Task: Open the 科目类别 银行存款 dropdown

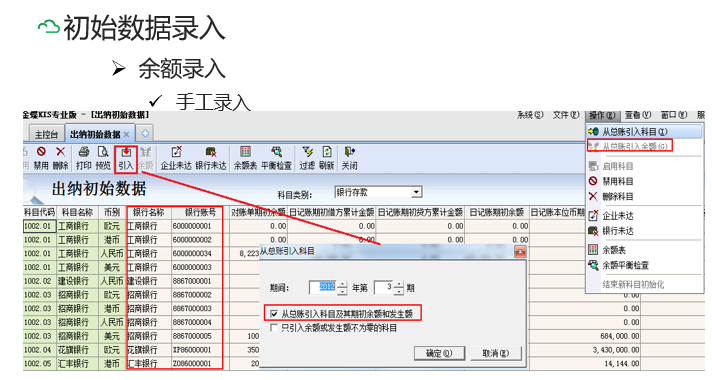Action: (x=416, y=192)
